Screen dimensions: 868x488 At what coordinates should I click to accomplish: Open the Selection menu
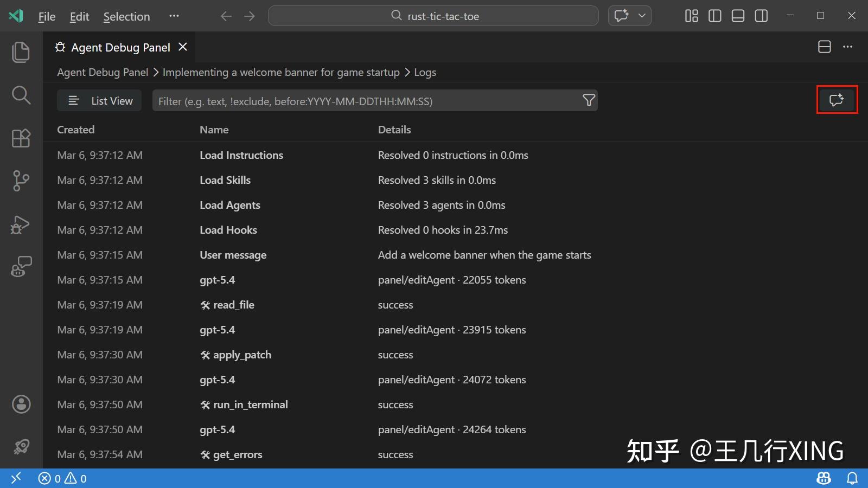tap(126, 16)
